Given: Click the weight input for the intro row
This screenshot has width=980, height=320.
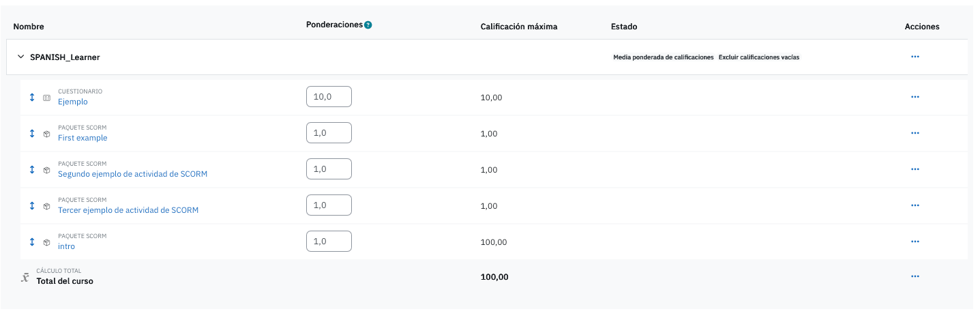Looking at the screenshot, I should [x=329, y=242].
